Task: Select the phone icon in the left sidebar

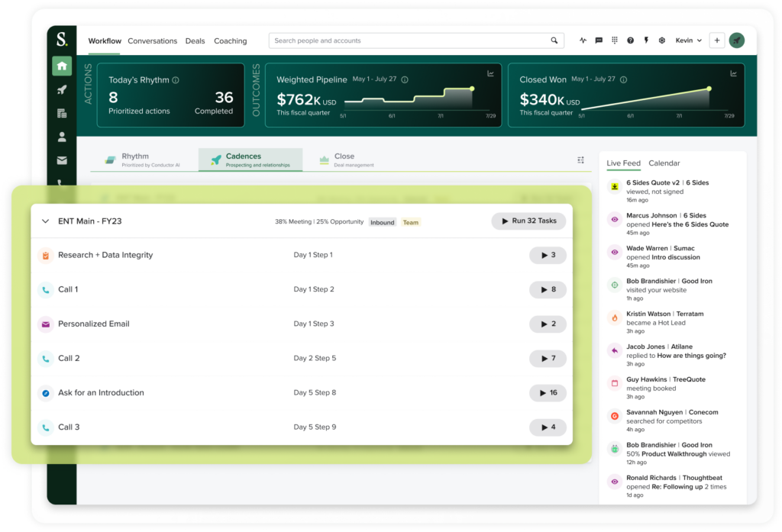Action: (62, 182)
